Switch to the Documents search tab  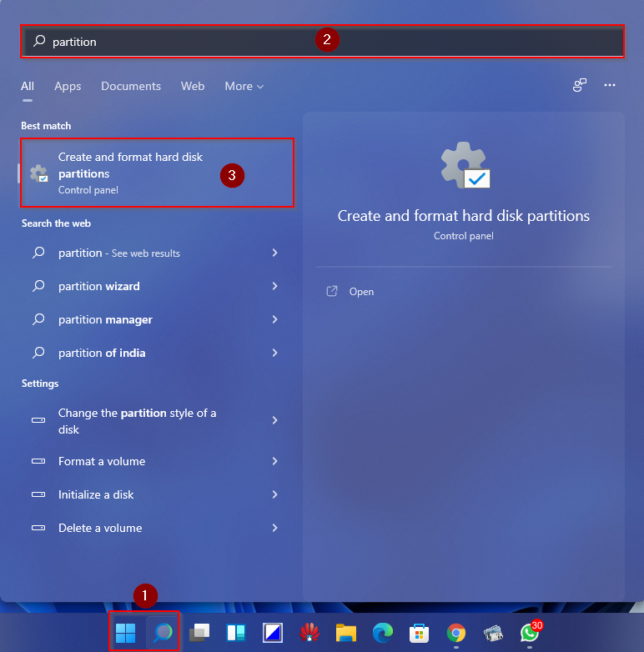(131, 86)
